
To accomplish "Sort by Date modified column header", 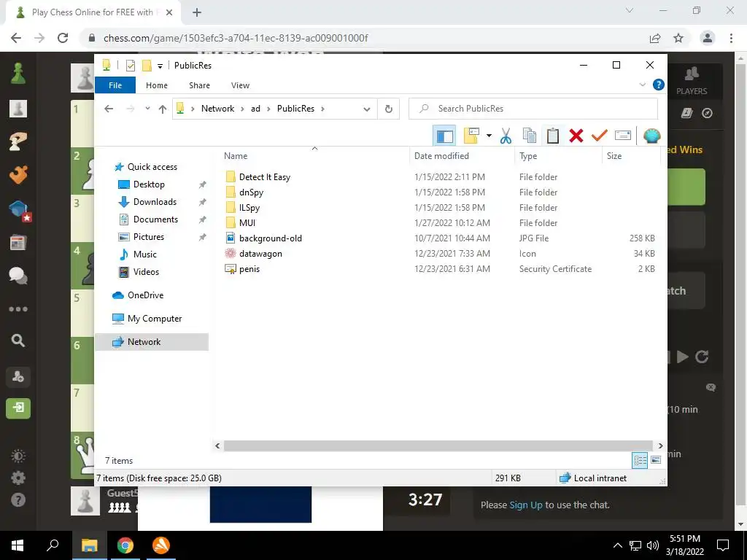I will (441, 156).
